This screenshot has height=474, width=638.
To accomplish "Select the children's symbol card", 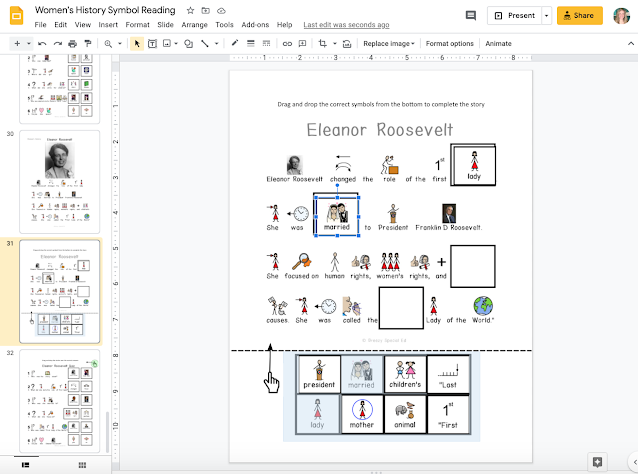I will [x=405, y=374].
